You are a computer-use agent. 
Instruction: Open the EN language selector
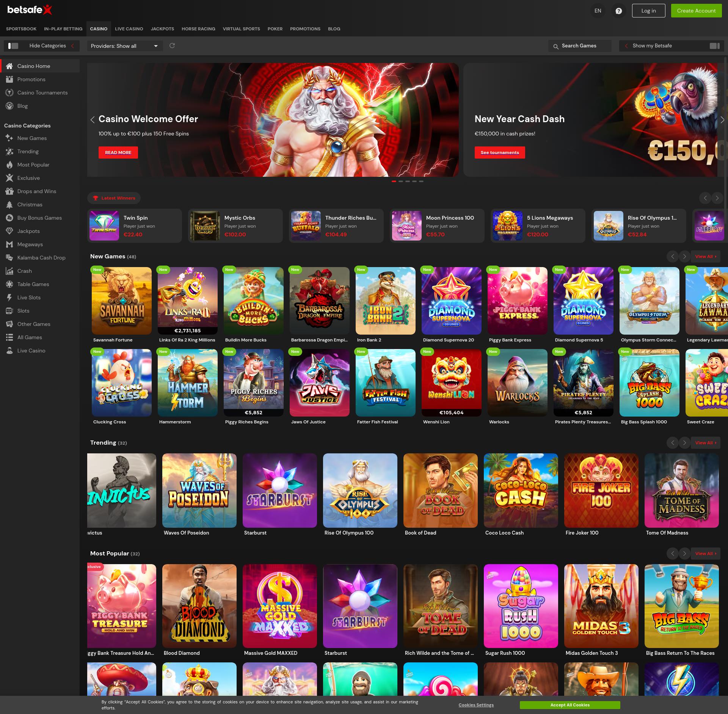598,11
